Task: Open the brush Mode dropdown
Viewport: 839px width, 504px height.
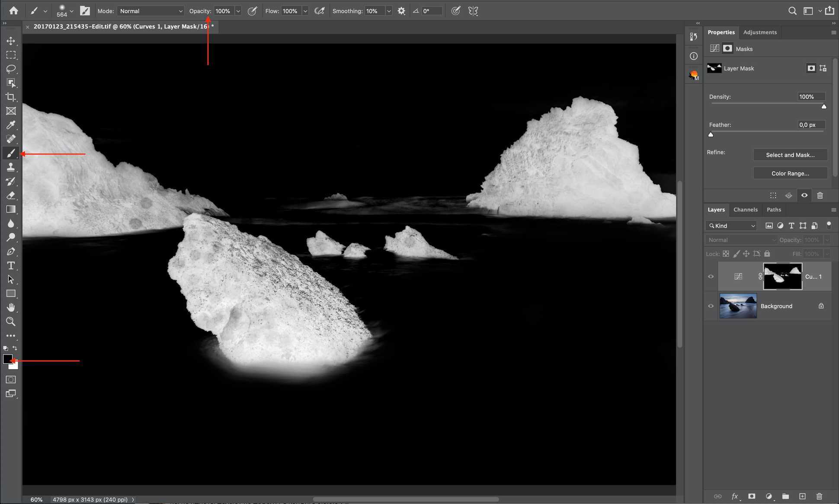Action: [151, 11]
